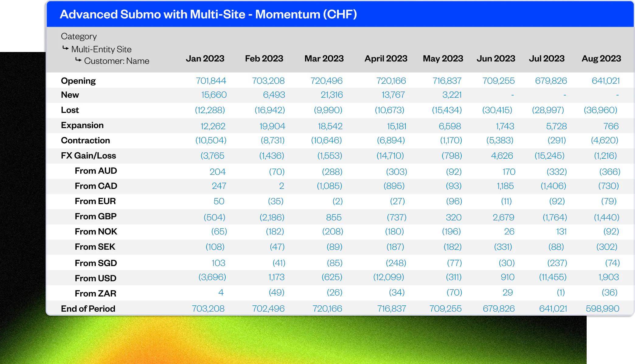
Task: Click the New value 21,316 for Mar 2023
Action: 332,95
